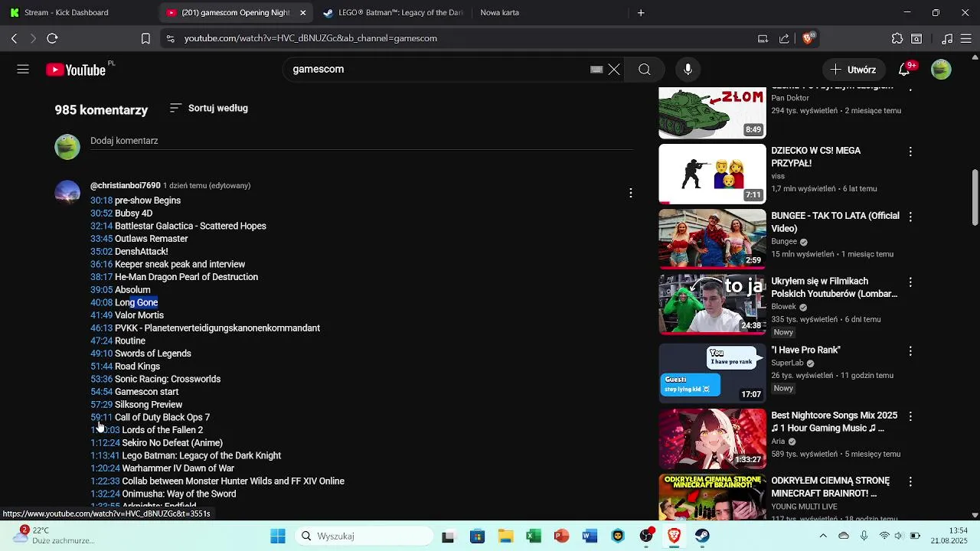
Task: Clear the search box with X icon
Action: click(x=614, y=70)
